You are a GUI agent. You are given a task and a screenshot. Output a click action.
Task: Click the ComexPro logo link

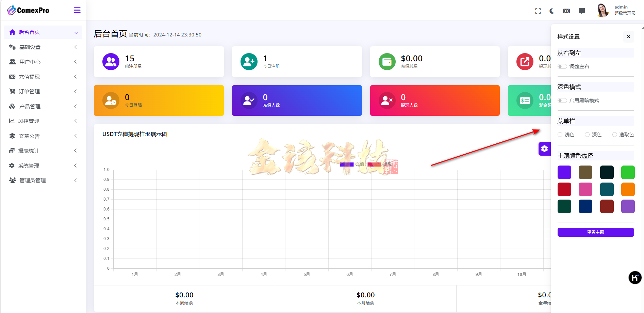28,10
